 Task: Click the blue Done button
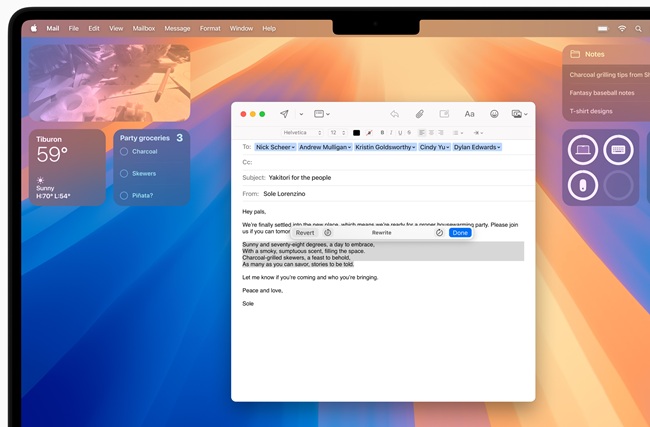tap(459, 232)
